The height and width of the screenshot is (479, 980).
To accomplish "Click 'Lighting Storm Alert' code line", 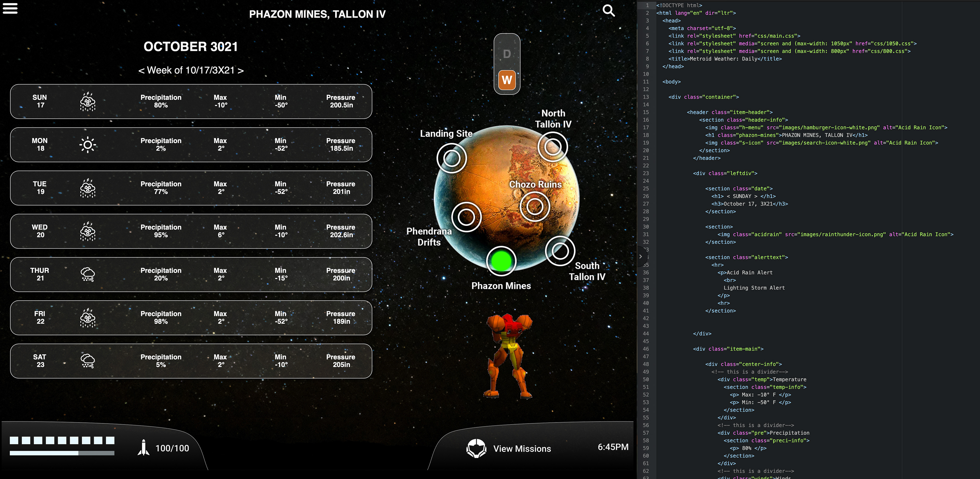I will tap(754, 288).
